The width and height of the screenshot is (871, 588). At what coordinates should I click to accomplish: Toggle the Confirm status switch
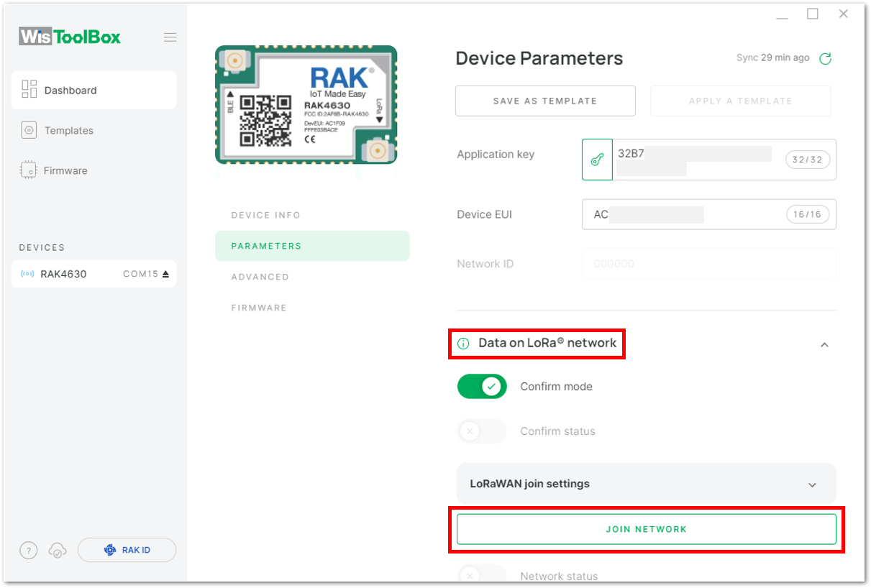click(x=482, y=431)
